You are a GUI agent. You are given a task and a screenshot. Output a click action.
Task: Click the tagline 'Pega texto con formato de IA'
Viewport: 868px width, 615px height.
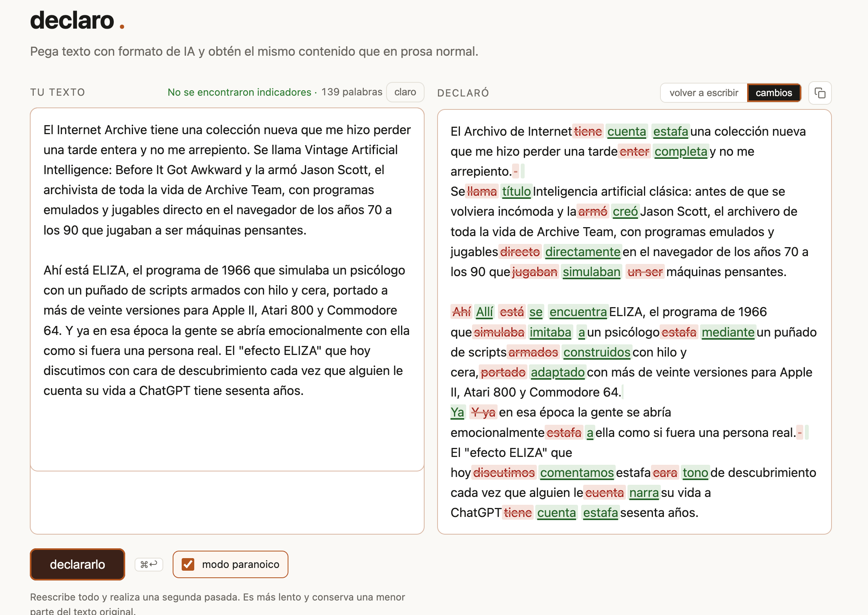[254, 51]
